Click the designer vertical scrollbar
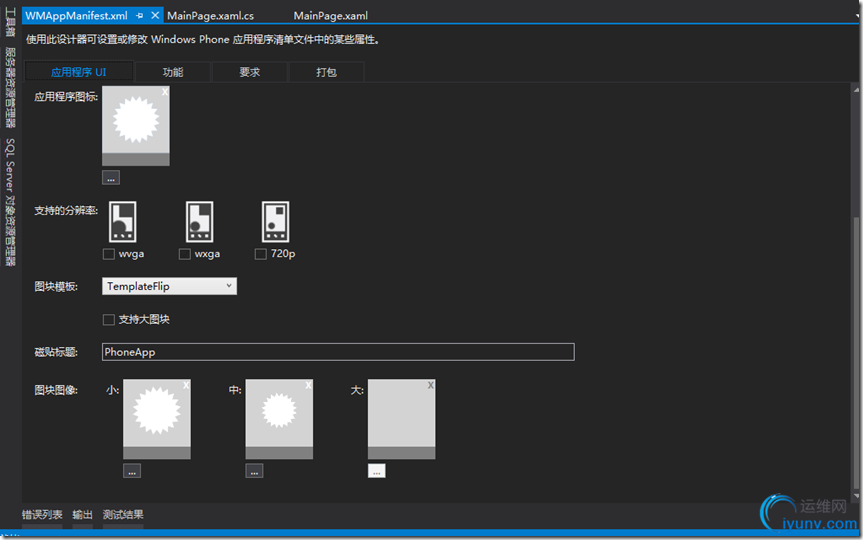Image resolution: width=863 pixels, height=540 pixels. pos(856,352)
